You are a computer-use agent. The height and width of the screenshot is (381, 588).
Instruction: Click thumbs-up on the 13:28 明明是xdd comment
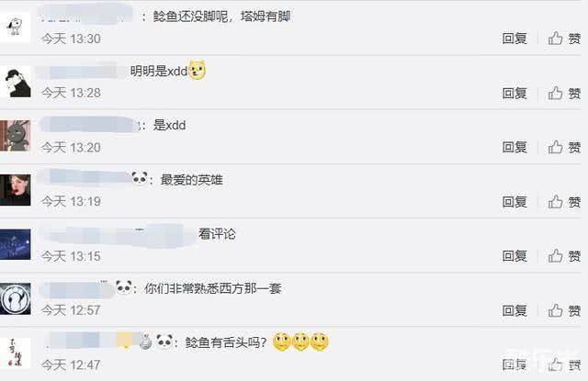[564, 94]
